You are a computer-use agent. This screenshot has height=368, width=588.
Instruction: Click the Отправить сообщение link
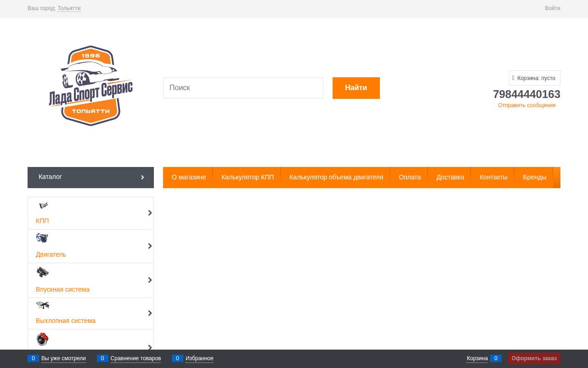(527, 105)
